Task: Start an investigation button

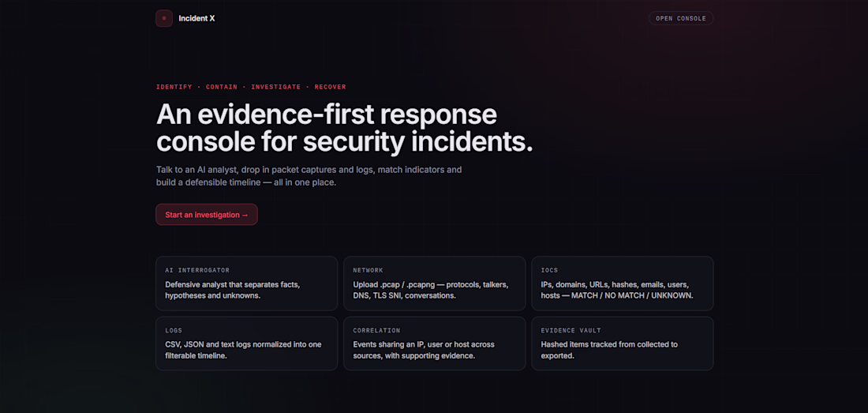Action: (x=207, y=214)
